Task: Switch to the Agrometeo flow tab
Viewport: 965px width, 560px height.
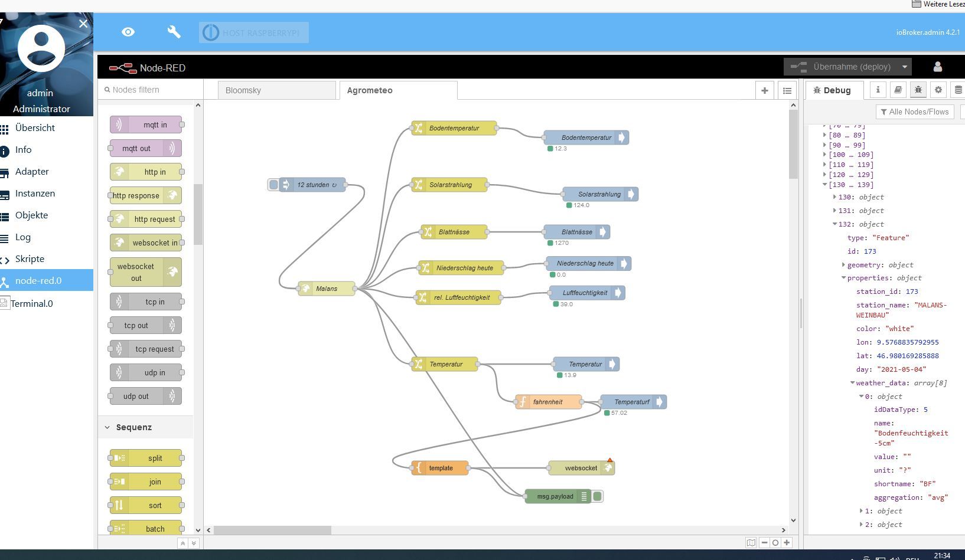Action: click(x=398, y=90)
